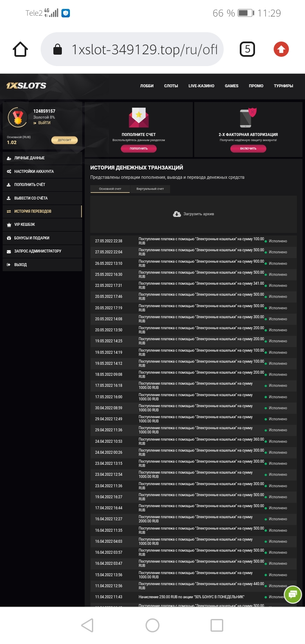Open the ЛОББИ menu item
305x644 pixels.
pyautogui.click(x=146, y=86)
